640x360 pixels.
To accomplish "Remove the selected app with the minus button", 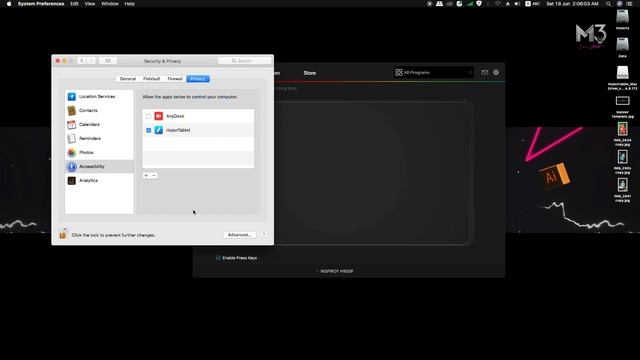I will tap(154, 176).
